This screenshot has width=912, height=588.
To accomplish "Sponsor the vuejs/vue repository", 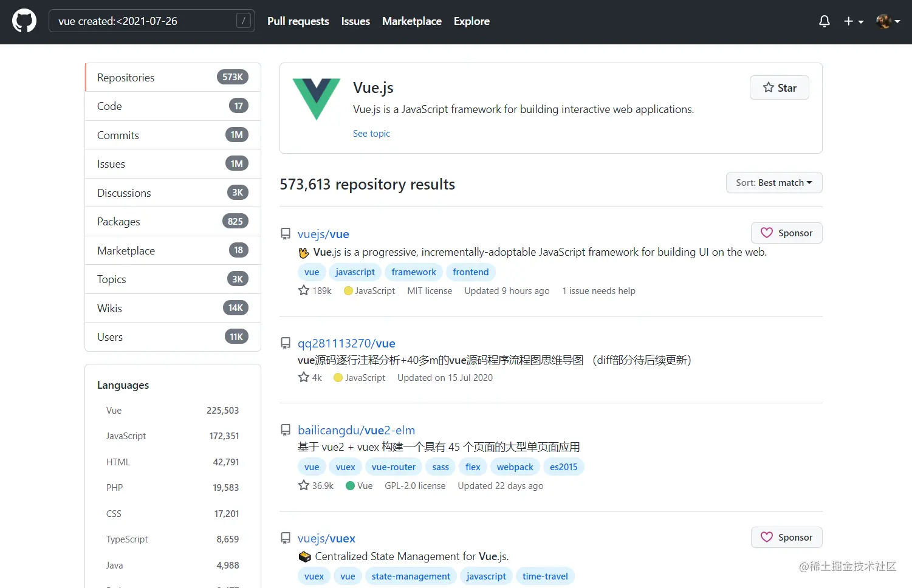I will click(787, 233).
